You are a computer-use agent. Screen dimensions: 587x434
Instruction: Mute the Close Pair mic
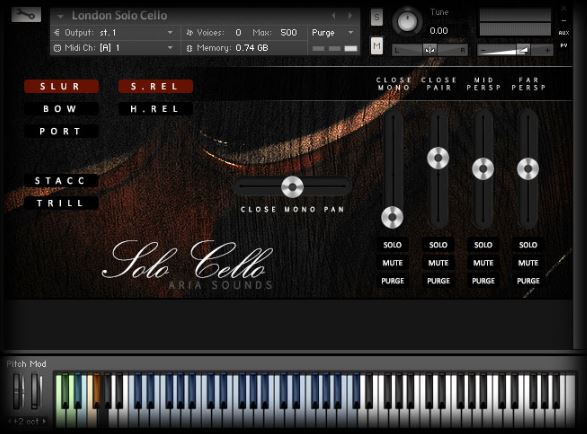[438, 263]
